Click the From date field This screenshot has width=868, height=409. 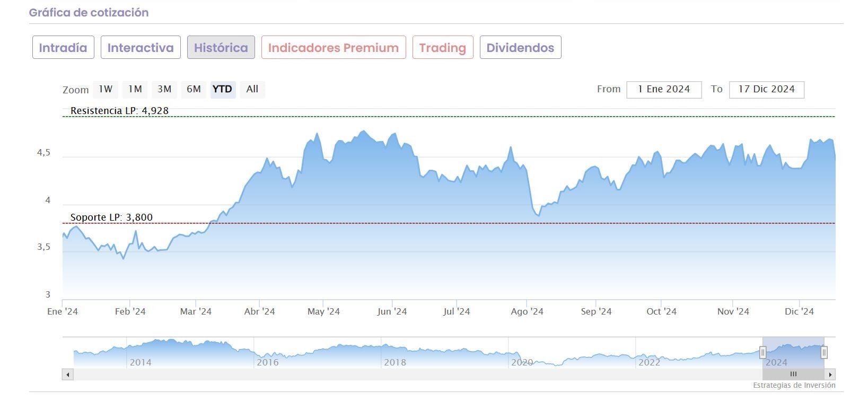pyautogui.click(x=664, y=90)
